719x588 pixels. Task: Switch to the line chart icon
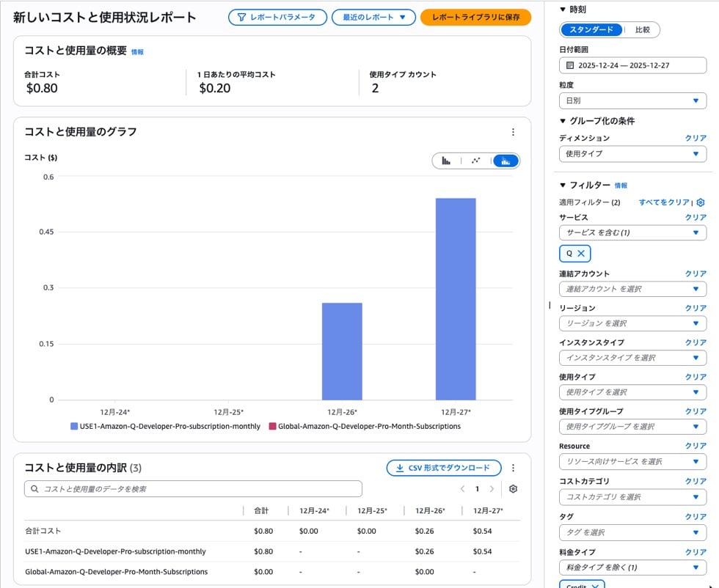point(474,161)
